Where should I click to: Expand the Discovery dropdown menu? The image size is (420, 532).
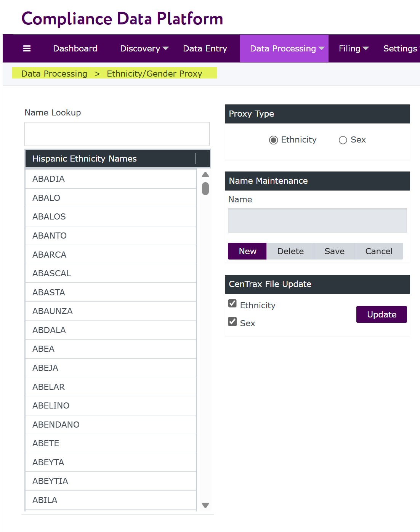click(x=144, y=48)
